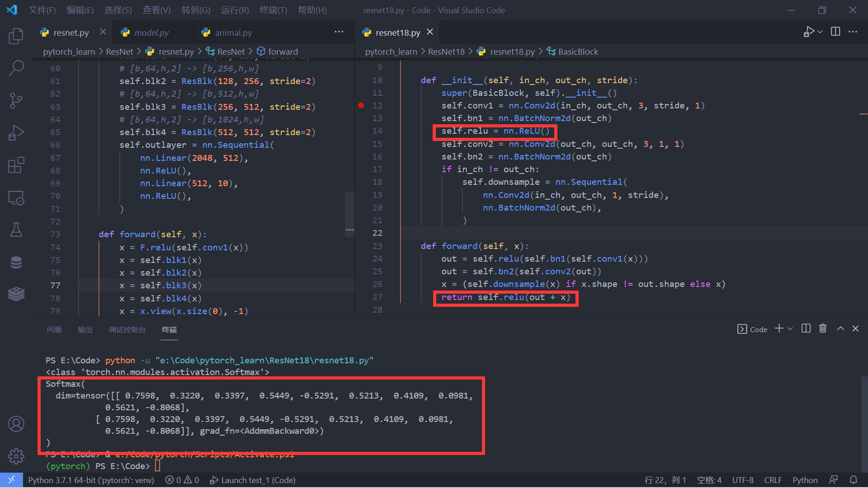Open the Search view in activity bar
This screenshot has height=488, width=868.
[16, 68]
